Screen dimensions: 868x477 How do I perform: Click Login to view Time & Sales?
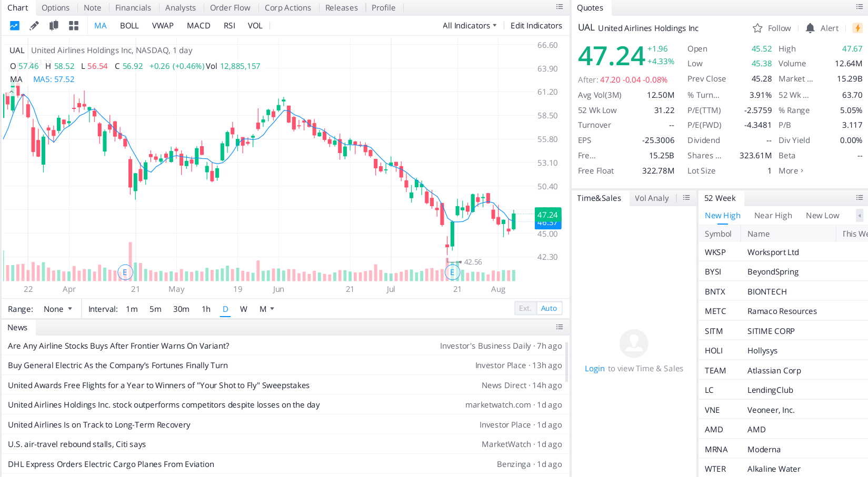pyautogui.click(x=594, y=369)
